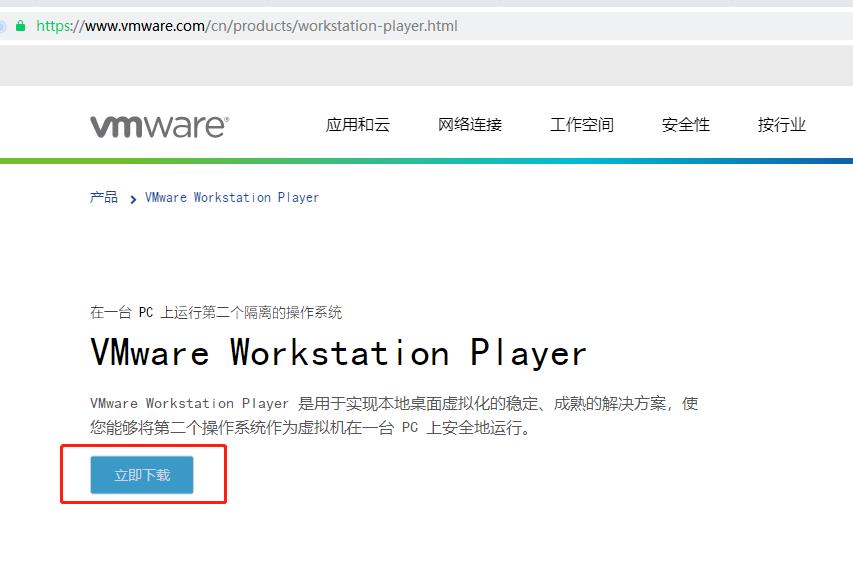Open the 按行业 menu

tap(781, 125)
